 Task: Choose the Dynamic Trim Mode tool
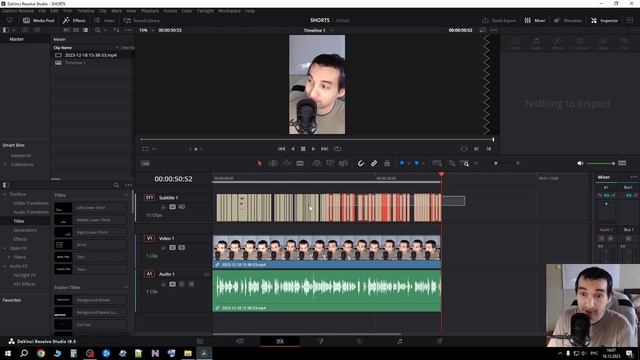coord(287,163)
